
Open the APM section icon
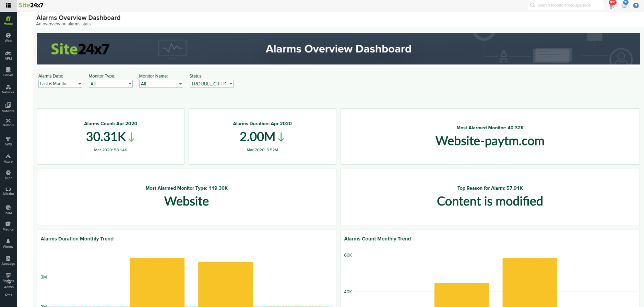click(x=8, y=55)
